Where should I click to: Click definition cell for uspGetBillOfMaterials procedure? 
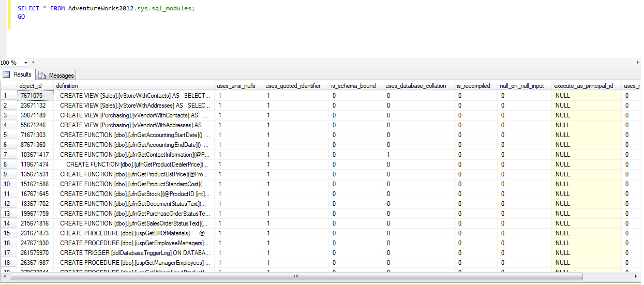click(x=134, y=233)
